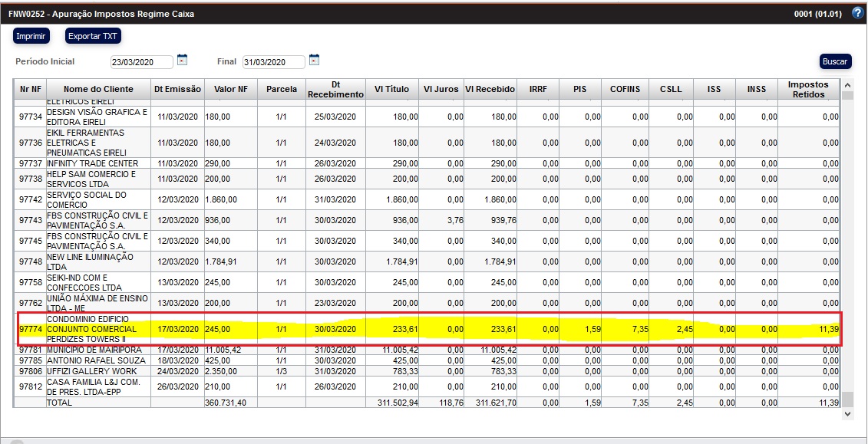This screenshot has height=444, width=868.
Task: Edit the Final date field
Action: tap(274, 62)
